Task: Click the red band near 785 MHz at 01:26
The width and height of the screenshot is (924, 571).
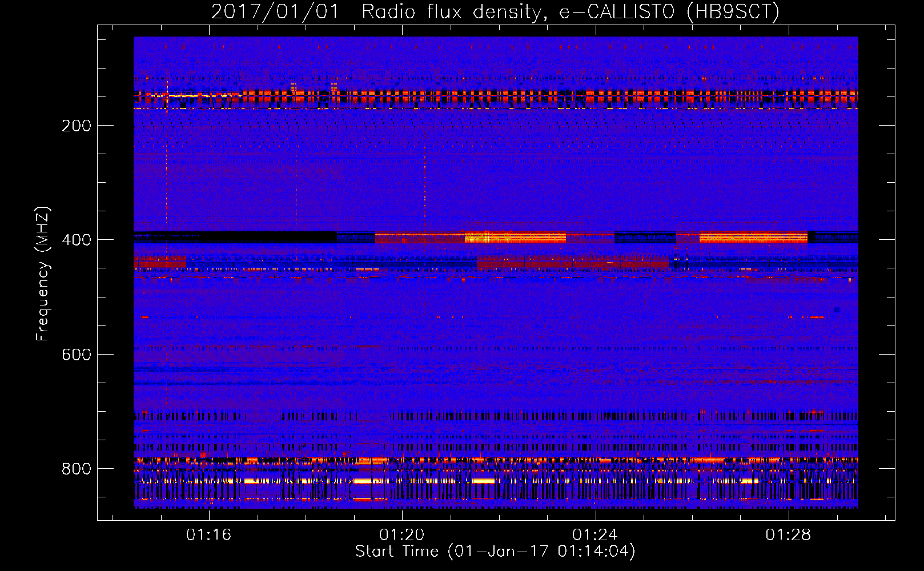Action: point(714,459)
